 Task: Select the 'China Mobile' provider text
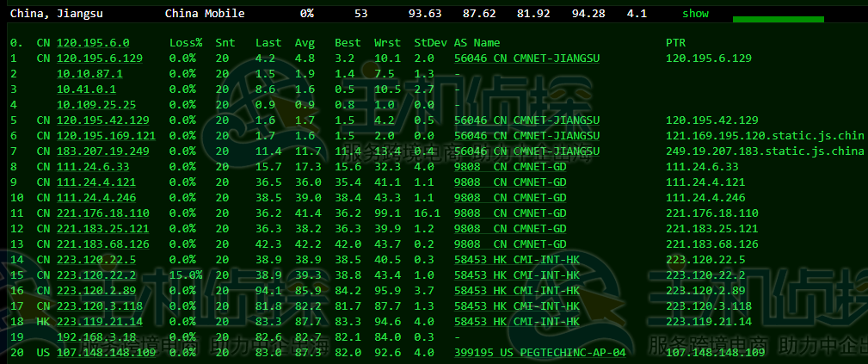205,14
